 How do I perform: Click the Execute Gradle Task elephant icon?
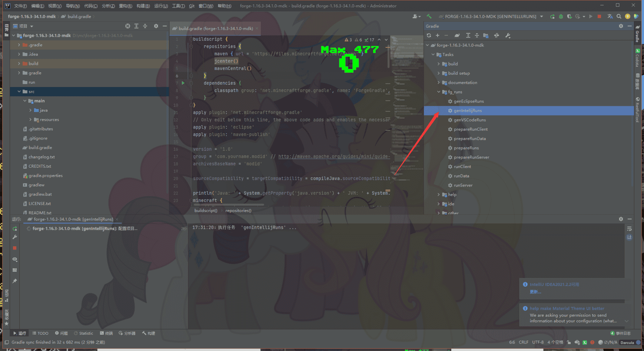point(457,36)
